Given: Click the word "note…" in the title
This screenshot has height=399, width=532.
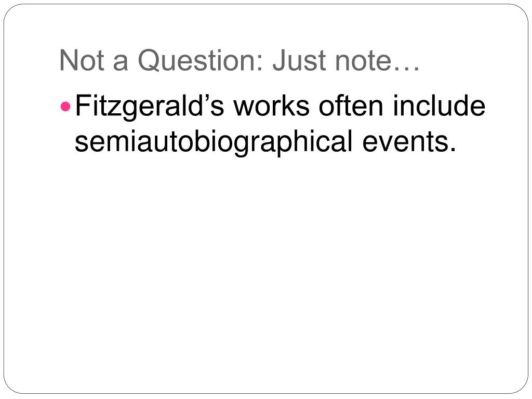Looking at the screenshot, I should click(377, 61).
